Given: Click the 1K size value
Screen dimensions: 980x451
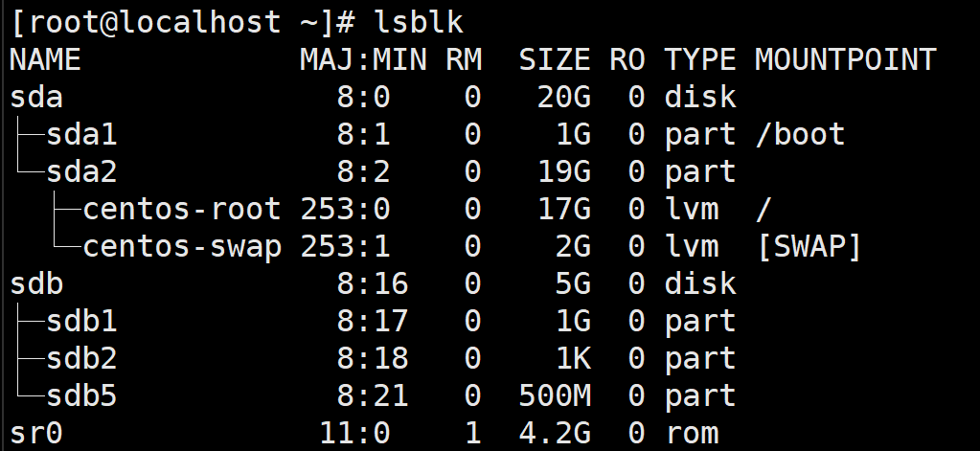Looking at the screenshot, I should point(573,358).
